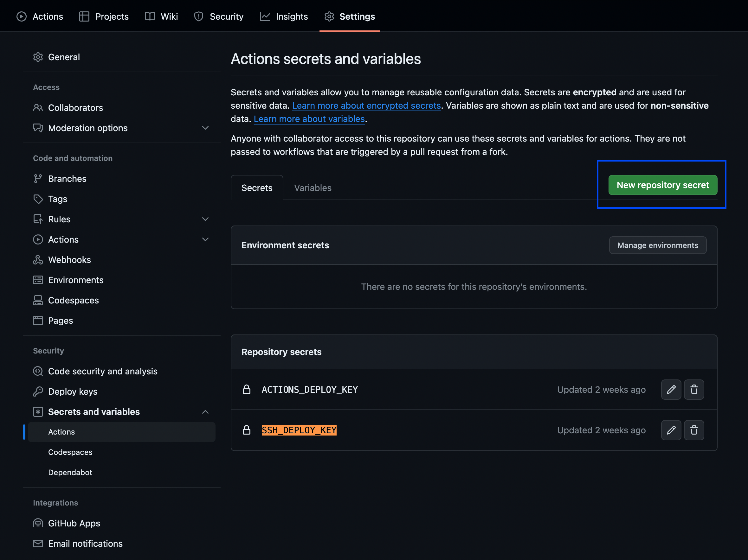Viewport: 748px width, 560px height.
Task: Go to Branches settings
Action: (67, 178)
